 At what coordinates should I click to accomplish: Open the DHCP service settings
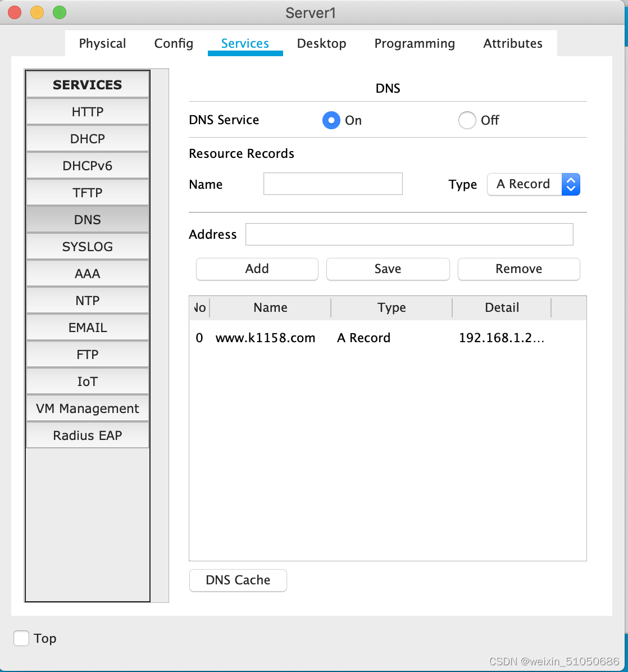coord(87,138)
